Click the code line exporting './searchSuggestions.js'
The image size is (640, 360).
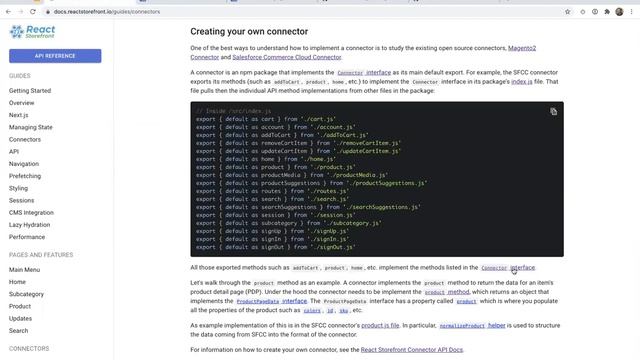click(308, 207)
